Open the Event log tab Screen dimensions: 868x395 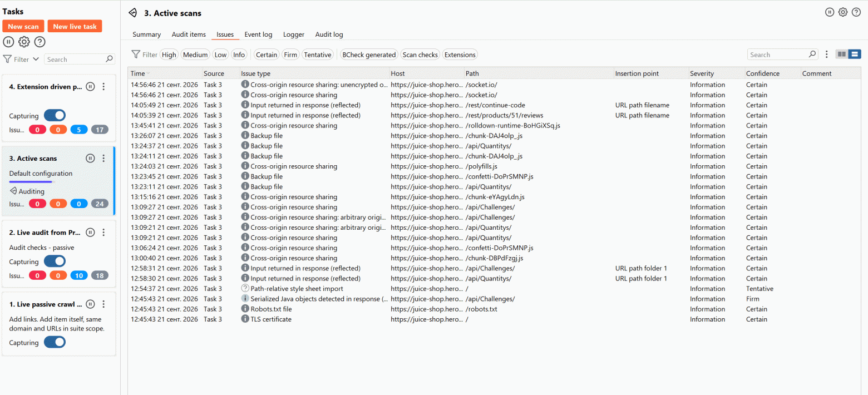pos(259,34)
